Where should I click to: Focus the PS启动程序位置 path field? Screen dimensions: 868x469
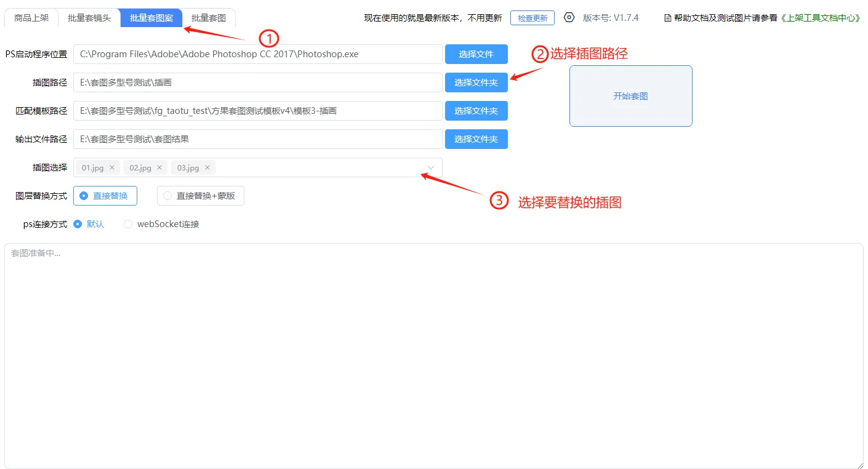pos(258,54)
